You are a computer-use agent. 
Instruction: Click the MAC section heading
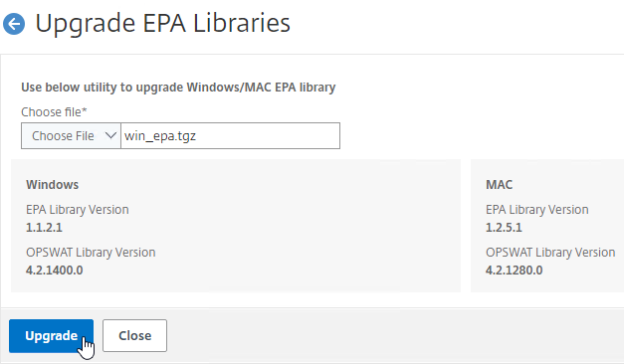(x=499, y=185)
